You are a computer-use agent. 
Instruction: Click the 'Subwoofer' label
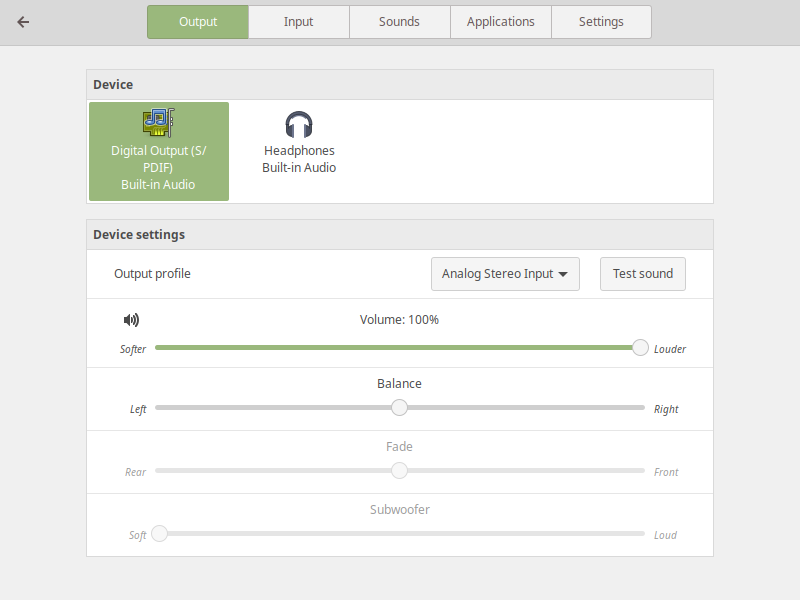[x=399, y=510]
